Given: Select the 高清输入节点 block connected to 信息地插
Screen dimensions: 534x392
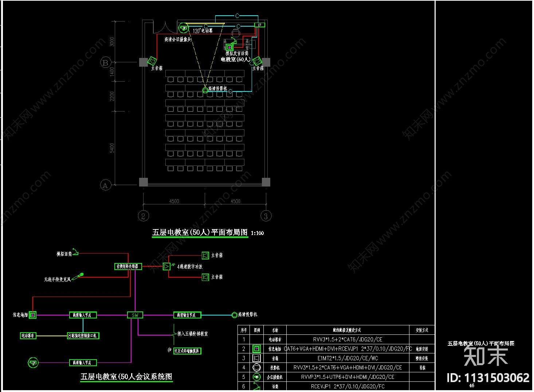Looking at the screenshot, I should coord(83,315).
